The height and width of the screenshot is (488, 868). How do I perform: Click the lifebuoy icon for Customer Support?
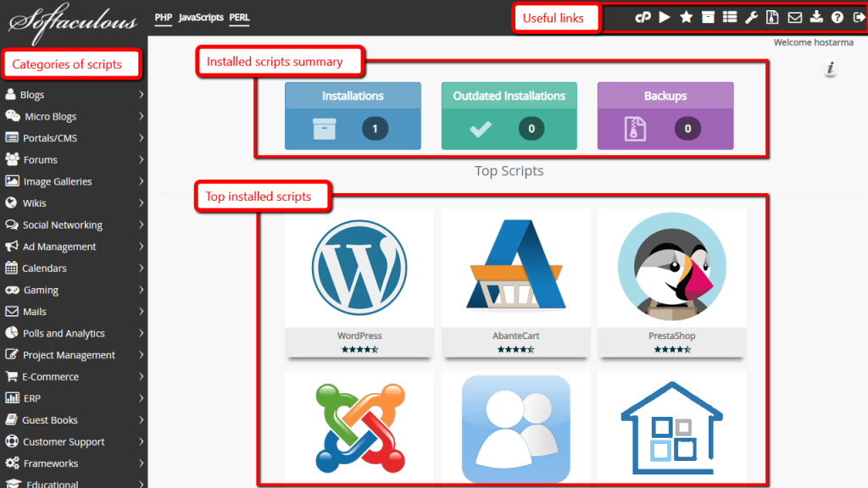12,441
